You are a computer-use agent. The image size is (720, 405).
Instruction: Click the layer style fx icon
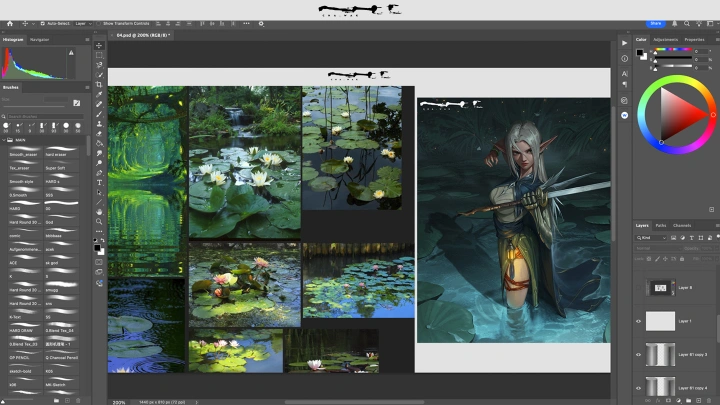(658, 401)
